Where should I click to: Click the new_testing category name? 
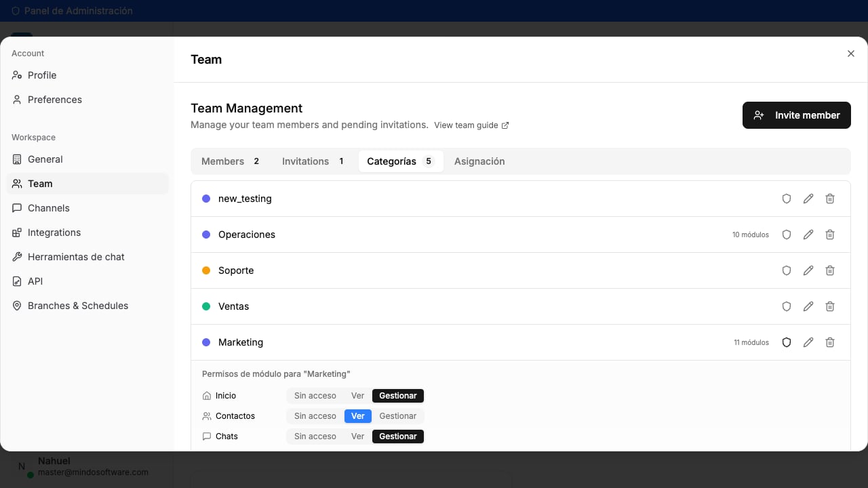tap(245, 199)
